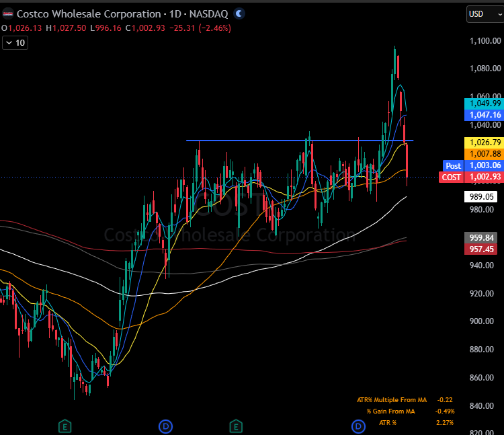
Task: Click the 957.45 red price label
Action: coord(481,249)
